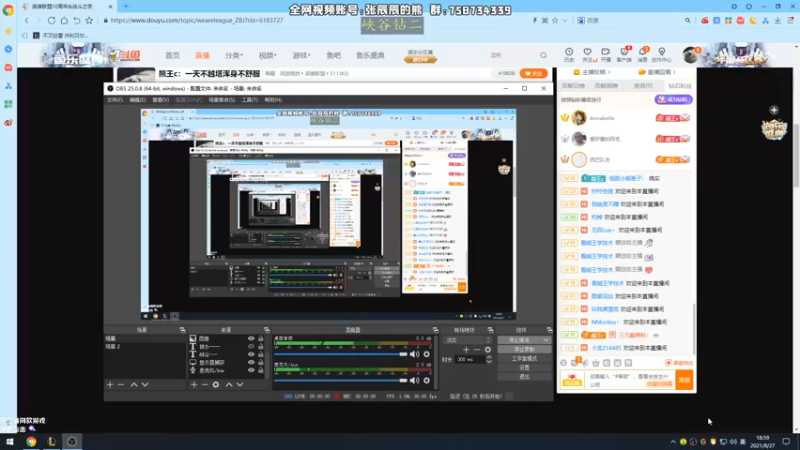This screenshot has height=450, width=800.
Task: Show hidden system tray icons chevron
Action: click(673, 442)
